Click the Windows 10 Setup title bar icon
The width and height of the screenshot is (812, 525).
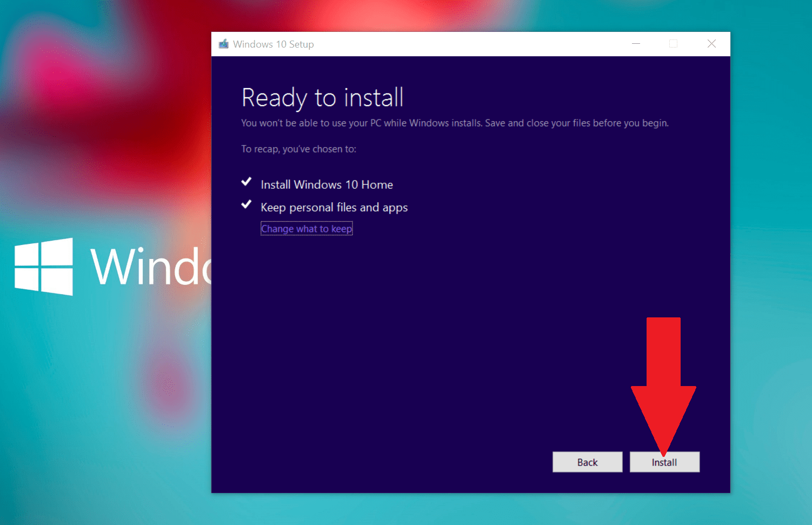(x=224, y=44)
